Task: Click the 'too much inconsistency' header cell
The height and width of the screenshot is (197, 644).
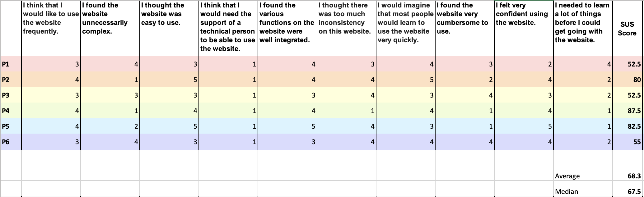Action: pos(347,29)
